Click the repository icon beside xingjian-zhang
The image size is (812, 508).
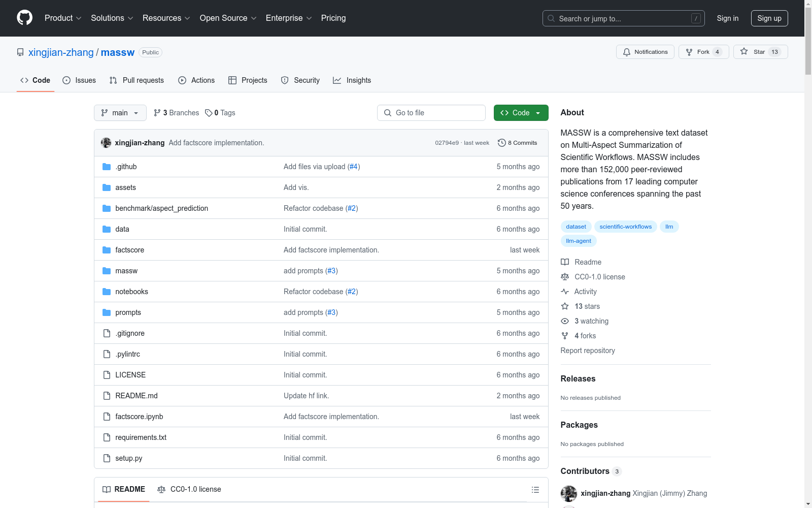click(20, 52)
